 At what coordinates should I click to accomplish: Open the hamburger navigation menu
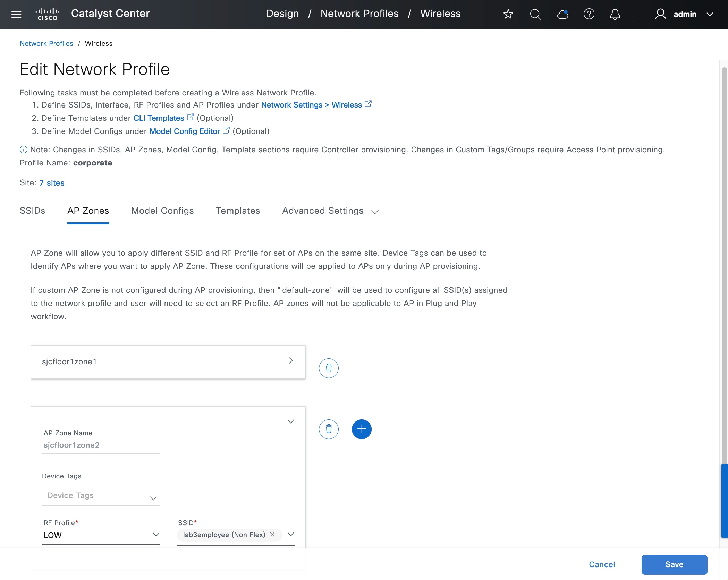tap(16, 14)
